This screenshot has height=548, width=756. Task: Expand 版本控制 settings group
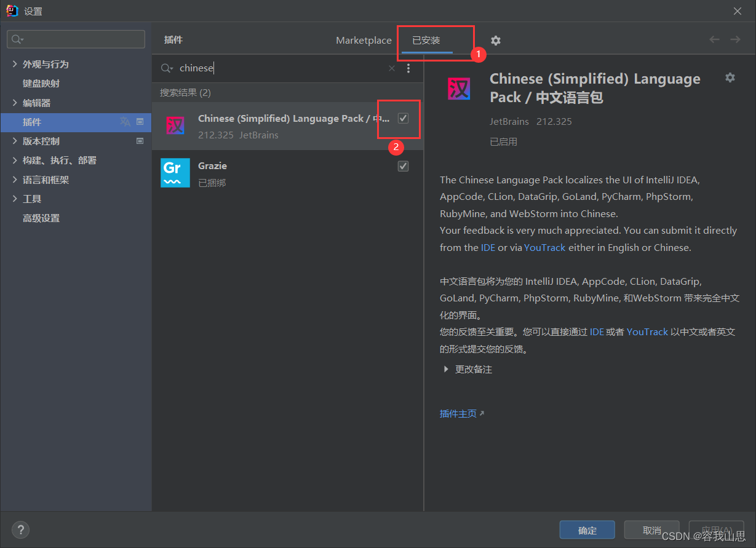[15, 141]
